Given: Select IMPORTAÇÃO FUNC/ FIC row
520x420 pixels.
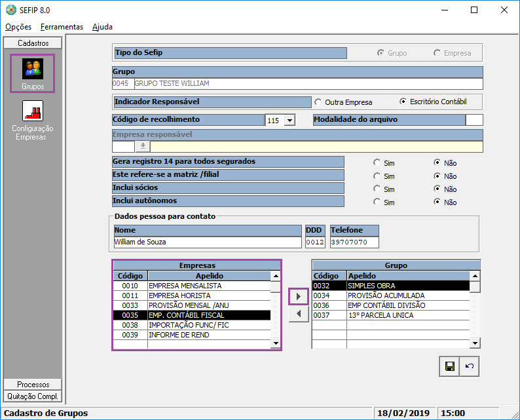Looking at the screenshot, I should [192, 325].
